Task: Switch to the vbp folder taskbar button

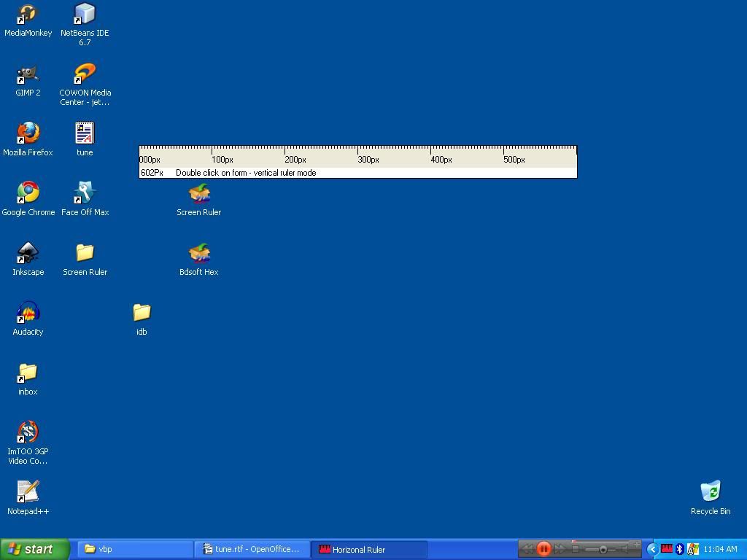Action: tap(135, 549)
